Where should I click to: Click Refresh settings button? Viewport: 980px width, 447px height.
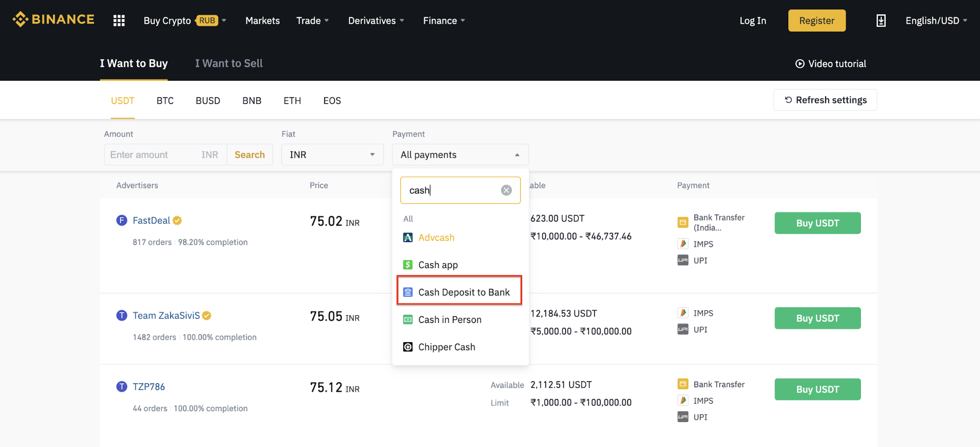tap(825, 100)
